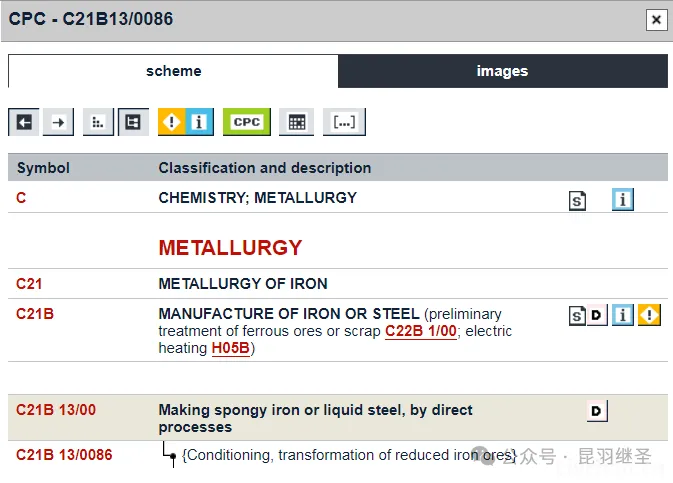
Task: Click the D icon in C21B row
Action: pyautogui.click(x=597, y=316)
